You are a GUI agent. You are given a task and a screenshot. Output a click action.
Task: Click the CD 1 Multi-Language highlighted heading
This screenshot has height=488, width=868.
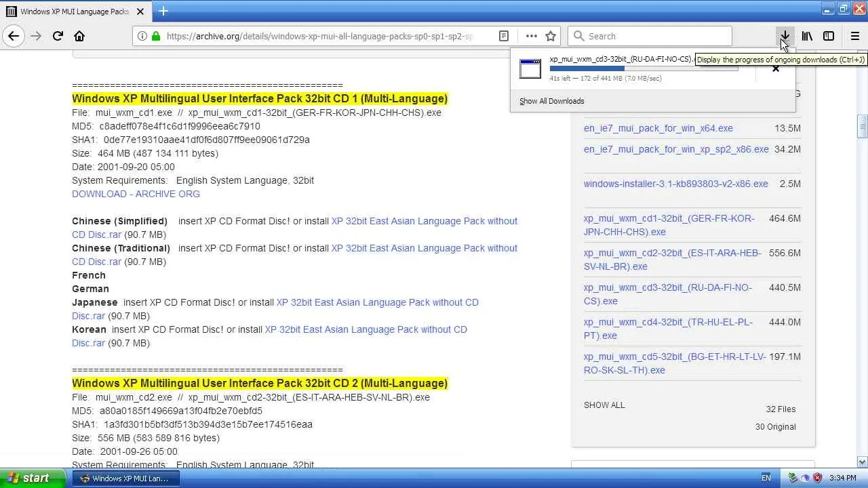click(260, 99)
